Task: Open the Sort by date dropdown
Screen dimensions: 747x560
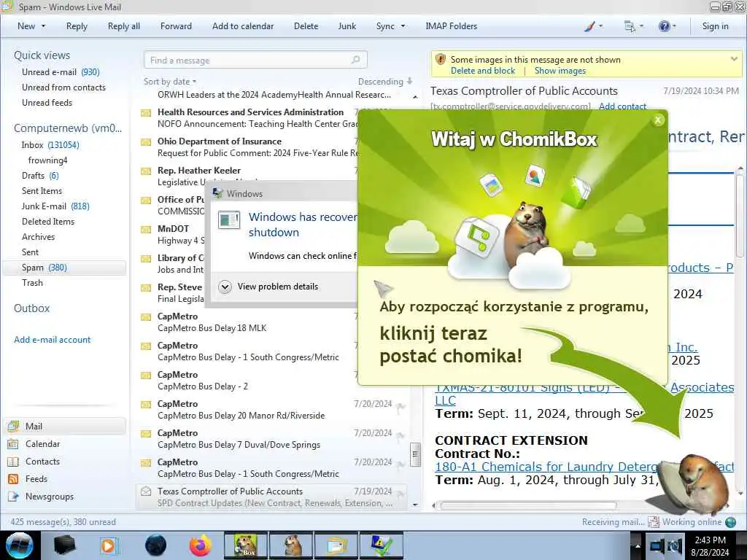Action: pyautogui.click(x=170, y=82)
